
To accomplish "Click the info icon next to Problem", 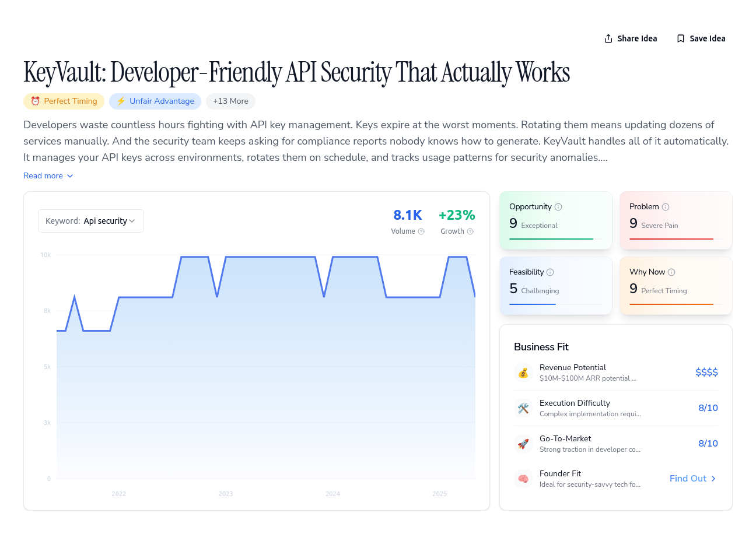I will (666, 207).
